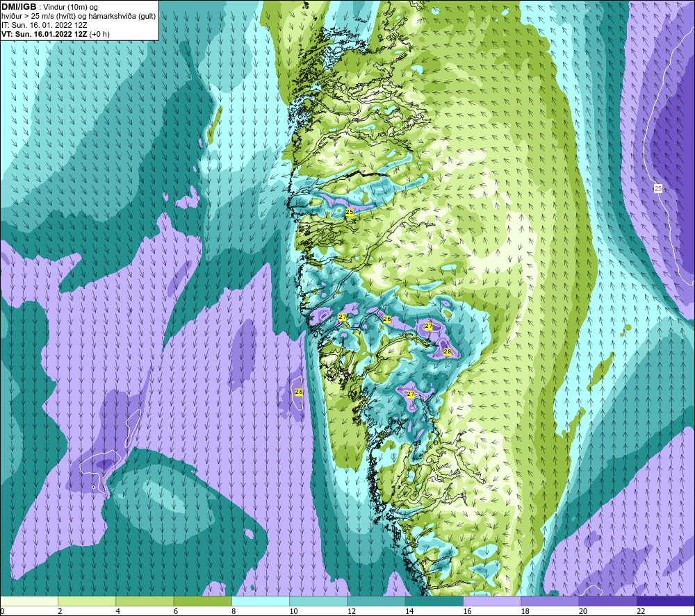Click the 8–10 m/s light cyan legend swatch
This screenshot has height=616, width=695.
click(x=261, y=601)
